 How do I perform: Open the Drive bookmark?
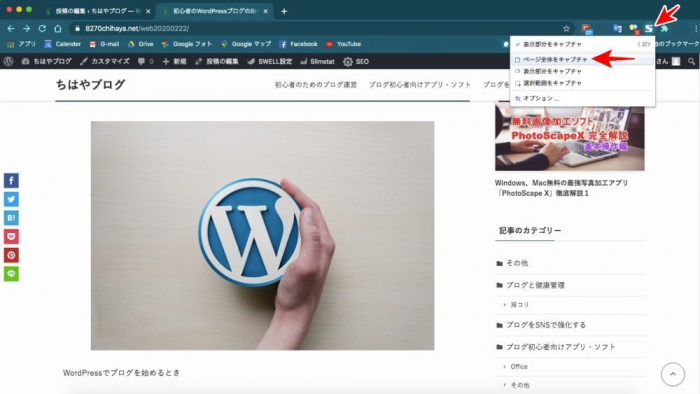141,44
